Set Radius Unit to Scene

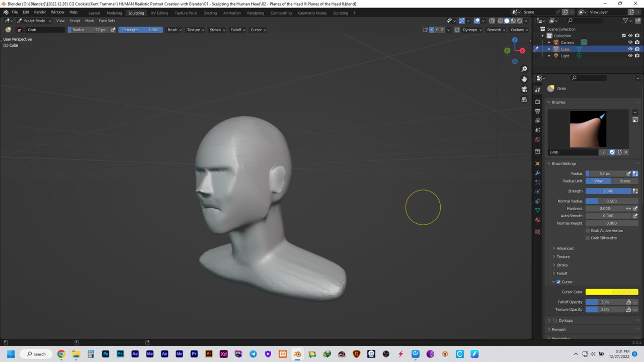click(x=624, y=181)
